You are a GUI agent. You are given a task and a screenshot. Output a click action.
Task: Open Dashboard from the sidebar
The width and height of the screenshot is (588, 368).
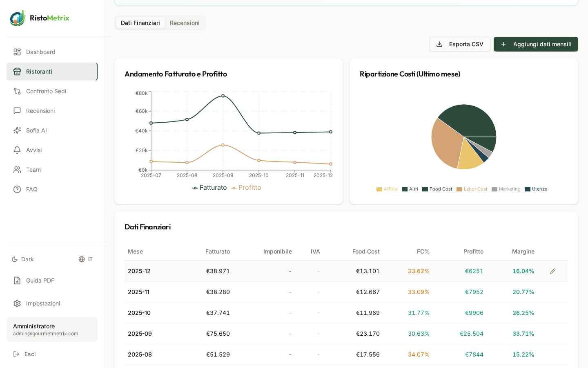52,52
